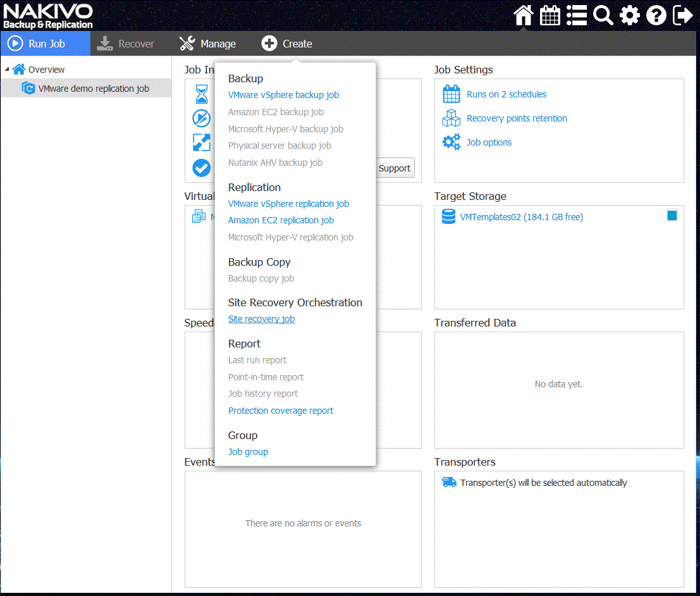The height and width of the screenshot is (596, 700).
Task: Toggle the Create menu
Action: tap(286, 43)
